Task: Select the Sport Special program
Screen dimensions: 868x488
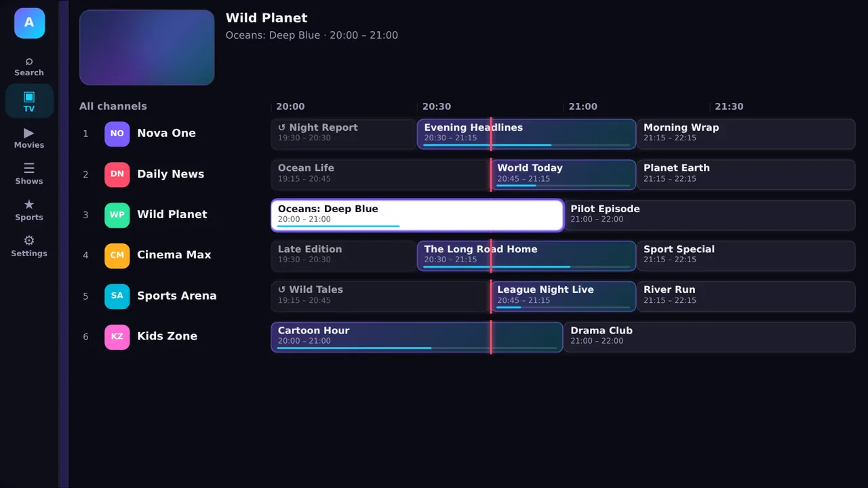Action: click(x=746, y=256)
